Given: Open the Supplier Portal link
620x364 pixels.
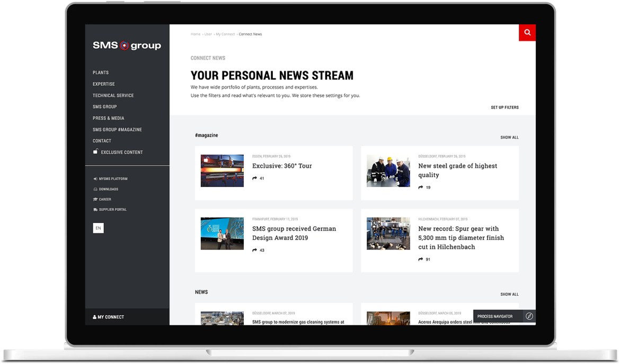Looking at the screenshot, I should [113, 209].
